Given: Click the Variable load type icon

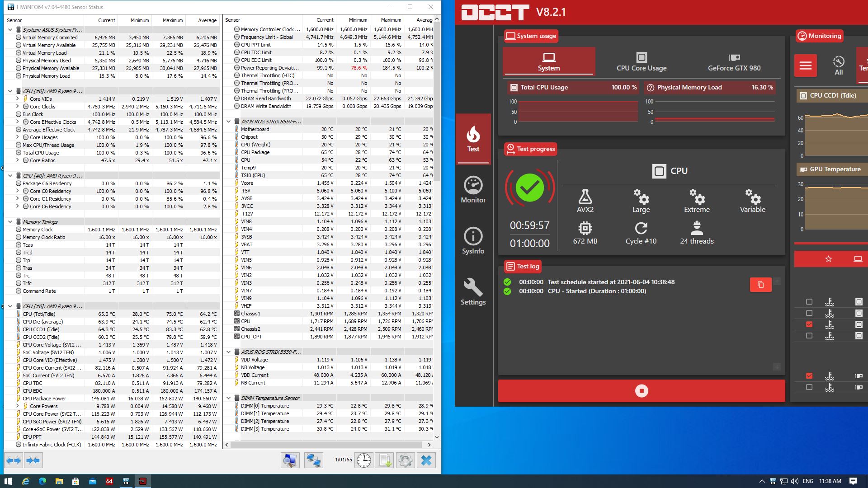Looking at the screenshot, I should click(x=753, y=197).
